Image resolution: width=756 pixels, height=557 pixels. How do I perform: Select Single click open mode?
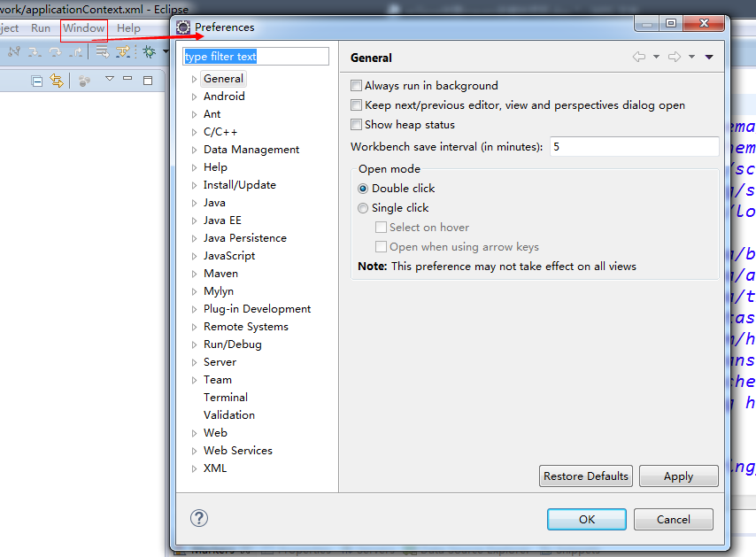[363, 208]
